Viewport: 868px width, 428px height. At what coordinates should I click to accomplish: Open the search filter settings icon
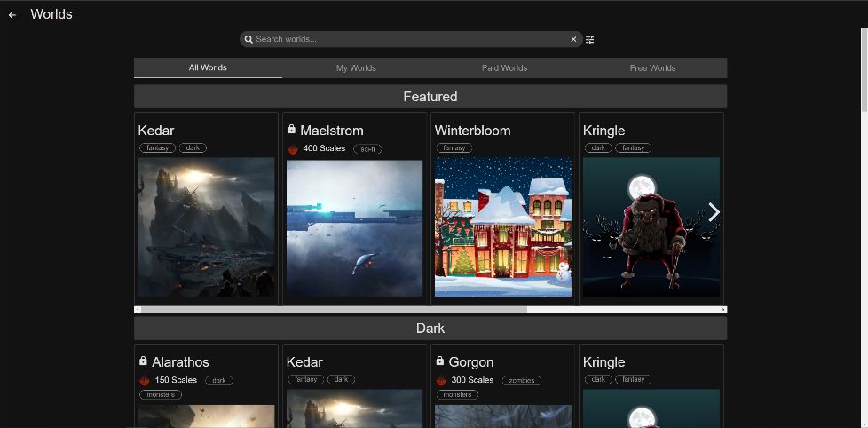click(589, 39)
